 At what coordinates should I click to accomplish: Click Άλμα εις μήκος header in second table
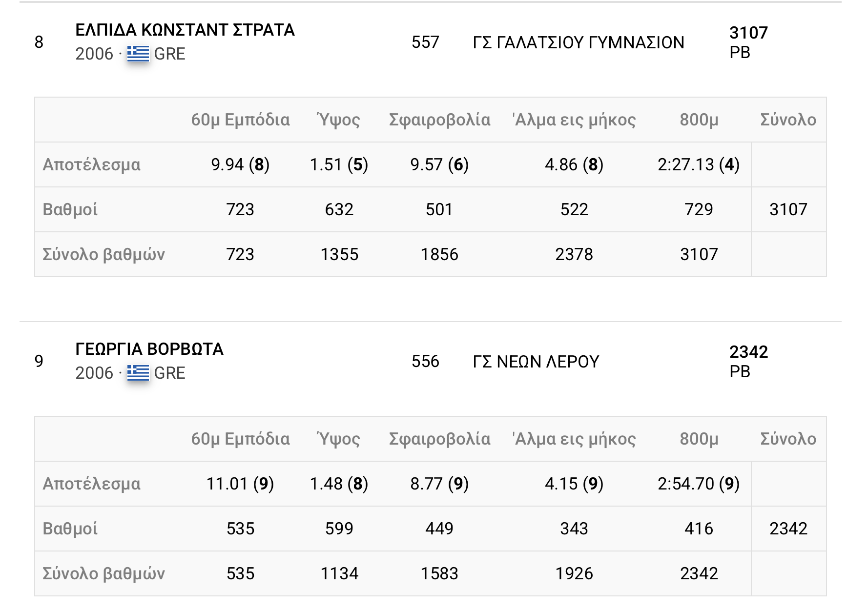point(574,439)
